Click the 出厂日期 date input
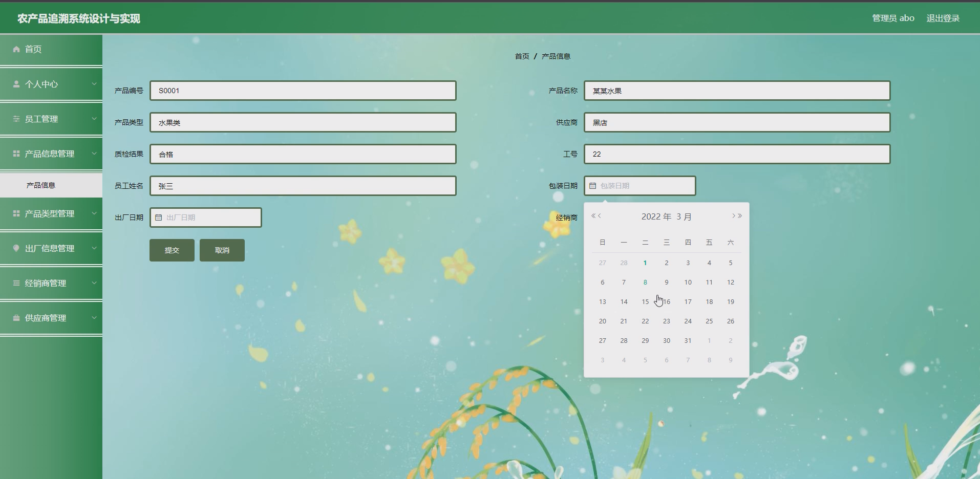The width and height of the screenshot is (980, 479). point(206,217)
